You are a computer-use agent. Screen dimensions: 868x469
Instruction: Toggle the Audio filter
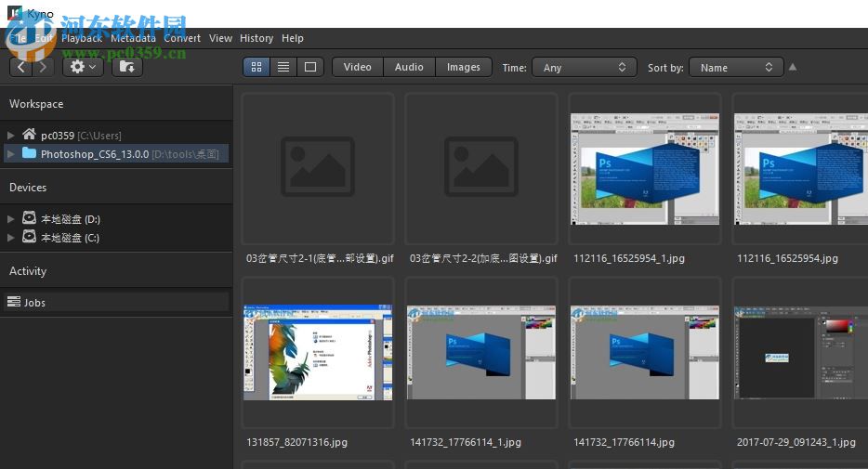(409, 67)
